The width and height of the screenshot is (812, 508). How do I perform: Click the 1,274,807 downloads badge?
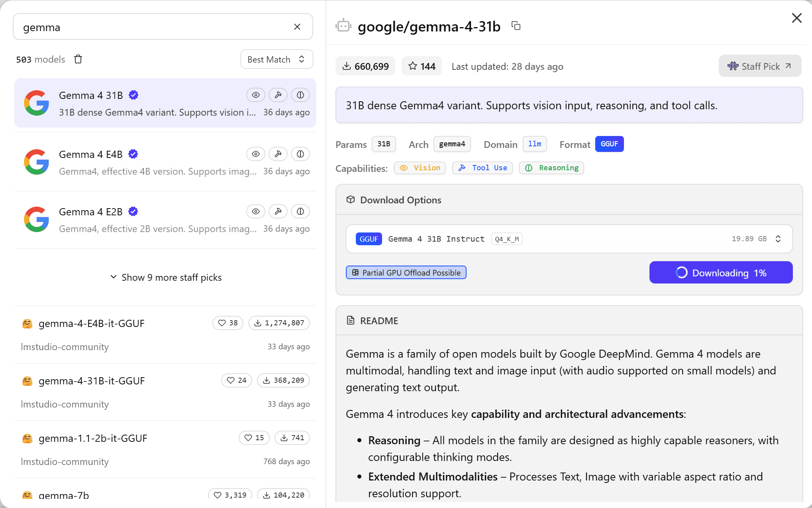(279, 323)
